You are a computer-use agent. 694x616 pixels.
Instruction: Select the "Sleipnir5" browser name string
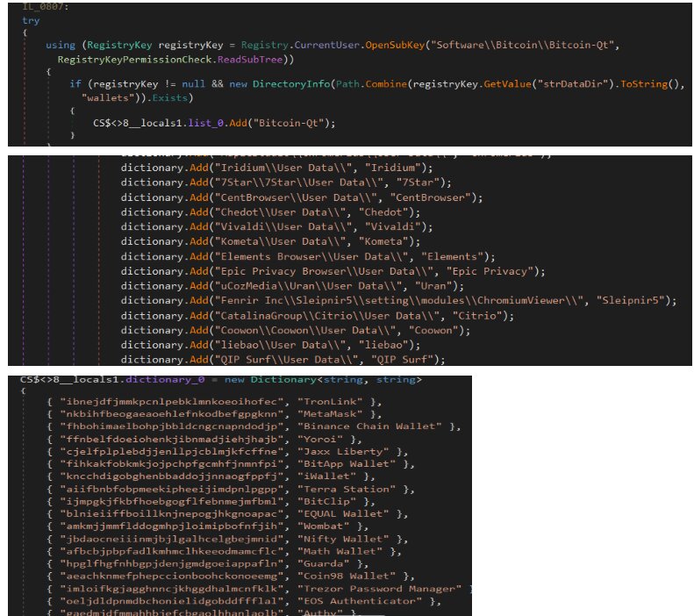pos(630,301)
